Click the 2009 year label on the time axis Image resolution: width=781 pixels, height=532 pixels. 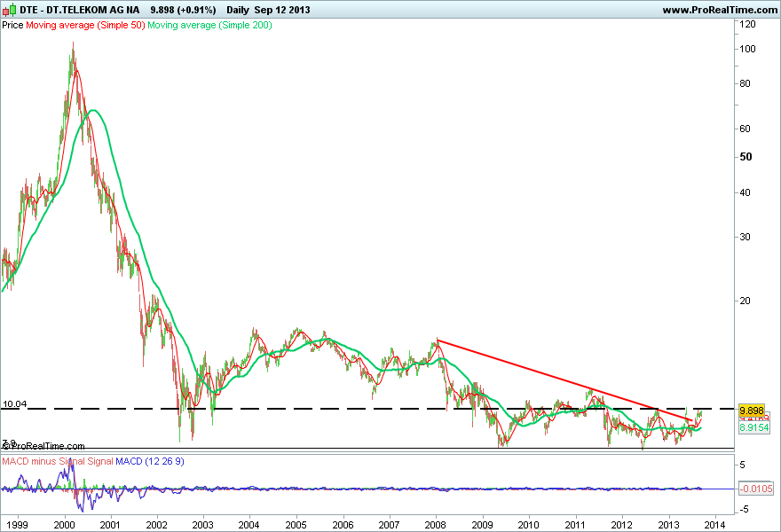coord(482,525)
